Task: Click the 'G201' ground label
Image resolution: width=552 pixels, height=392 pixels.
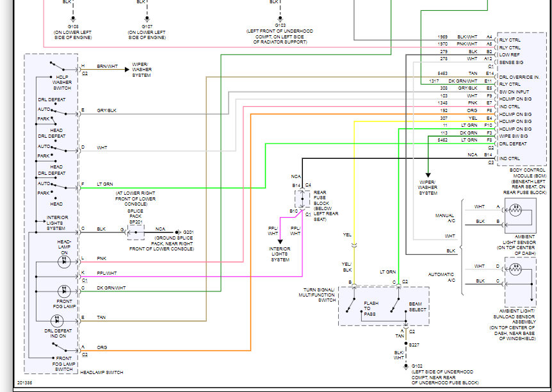Action: pos(188,233)
